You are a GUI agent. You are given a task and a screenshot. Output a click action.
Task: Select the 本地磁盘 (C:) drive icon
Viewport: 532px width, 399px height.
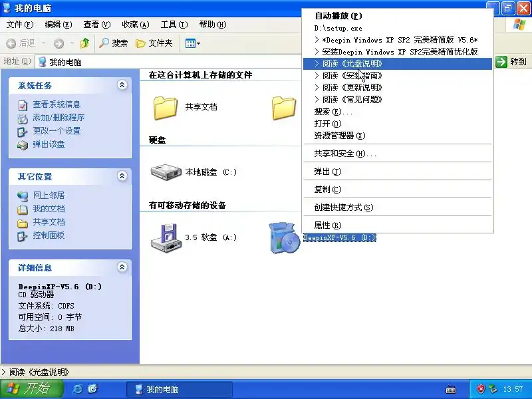pyautogui.click(x=166, y=172)
